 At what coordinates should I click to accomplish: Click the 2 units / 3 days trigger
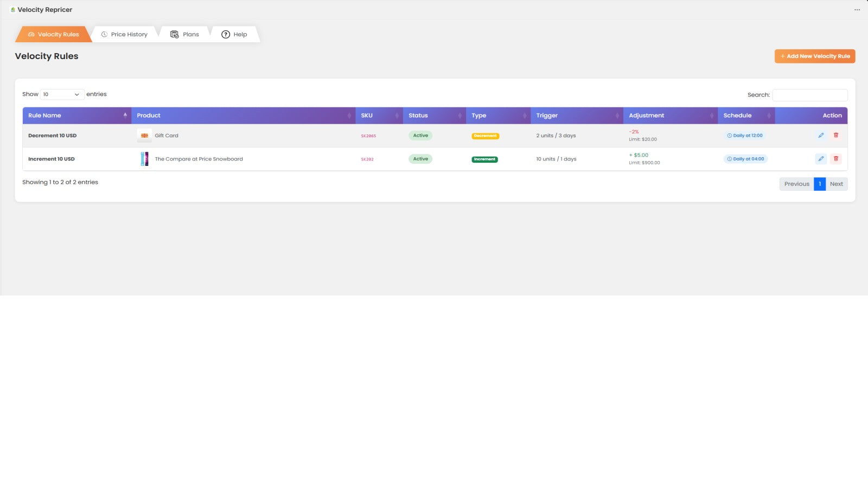coord(556,136)
